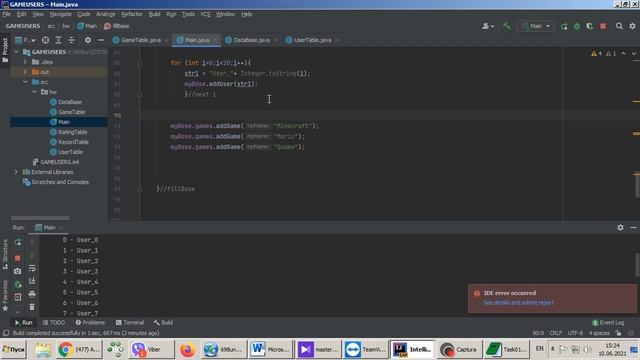Click the green Debug bug icon
This screenshot has width=640, height=360.
tap(577, 26)
